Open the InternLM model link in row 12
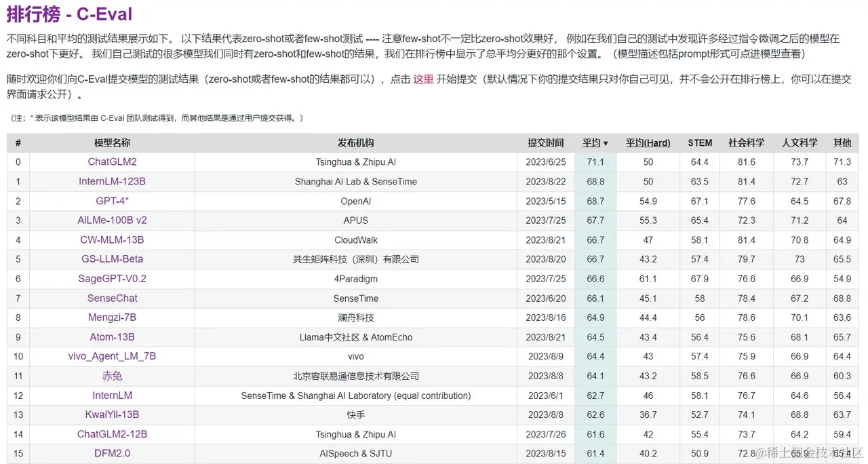 point(112,395)
